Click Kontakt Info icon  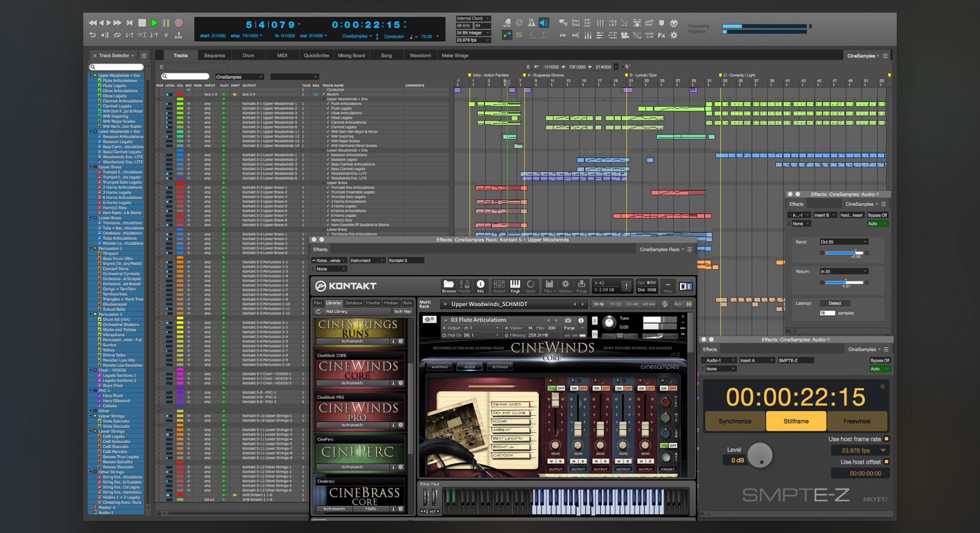click(481, 285)
